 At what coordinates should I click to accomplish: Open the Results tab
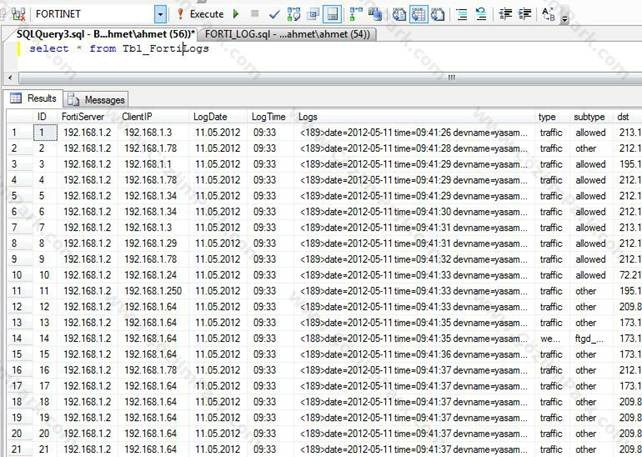34,98
